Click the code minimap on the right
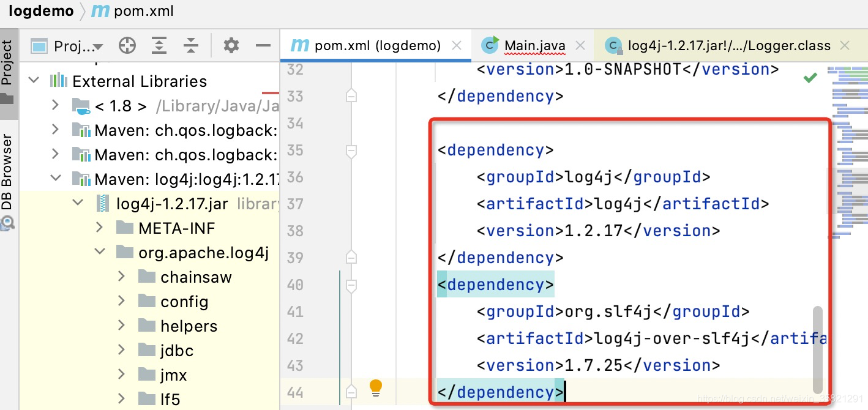868x410 pixels. coord(848,153)
